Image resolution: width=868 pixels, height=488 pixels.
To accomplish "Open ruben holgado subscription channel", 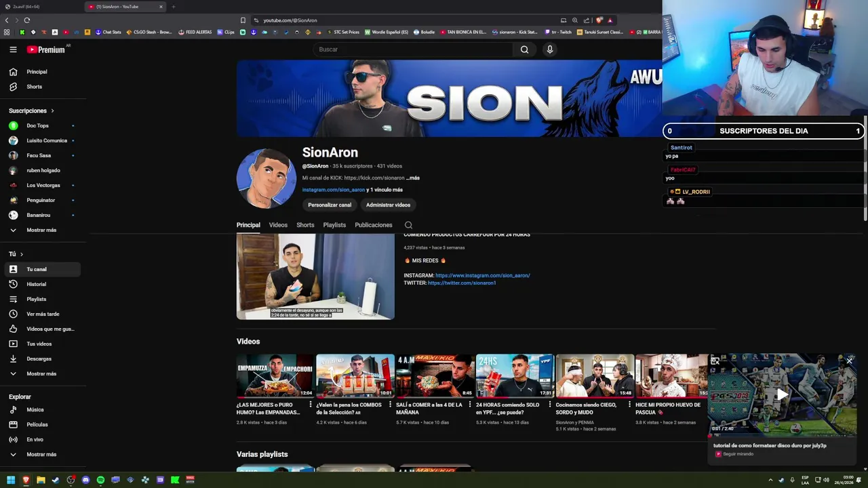I will pyautogui.click(x=43, y=170).
